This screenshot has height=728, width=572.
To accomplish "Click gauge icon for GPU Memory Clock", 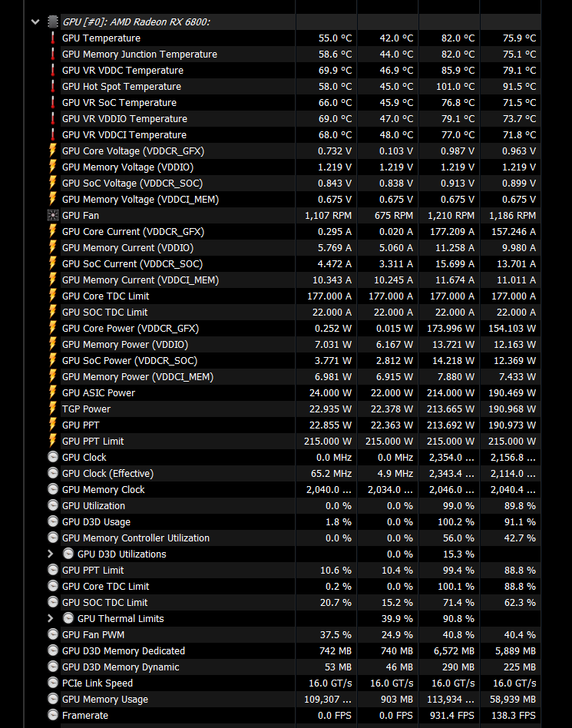I will point(53,489).
